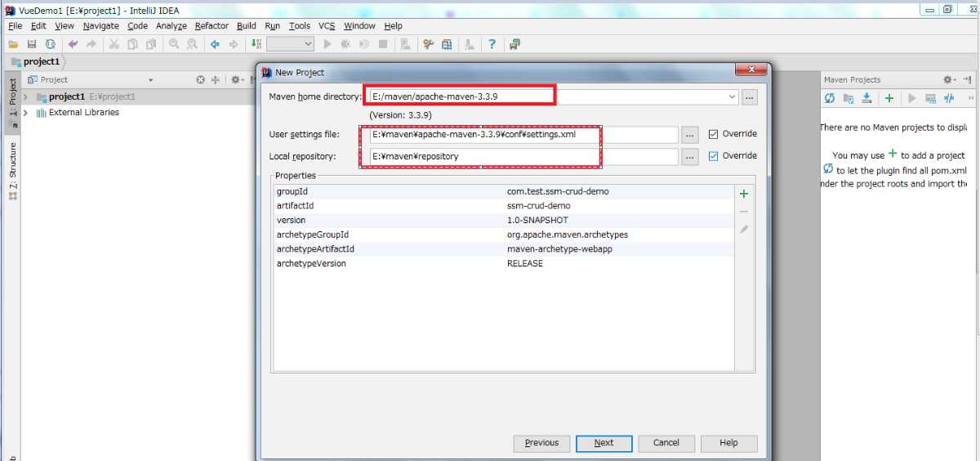The image size is (980, 461).
Task: Hide the Maven Projects panel
Action: (x=968, y=79)
